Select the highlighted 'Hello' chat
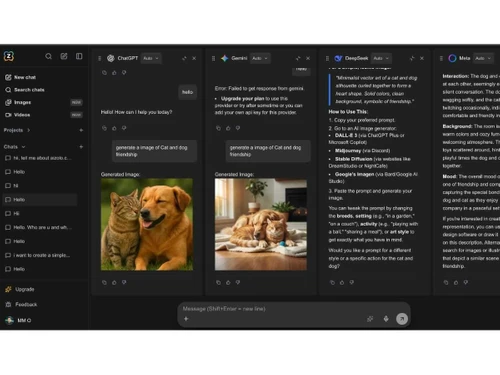Image resolution: width=500 pixels, height=375 pixels. 40,200
